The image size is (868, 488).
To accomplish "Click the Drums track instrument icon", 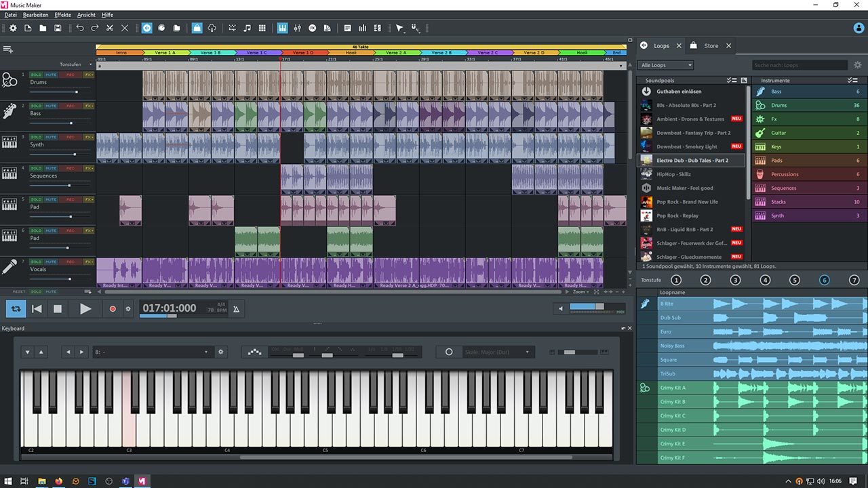I will [x=9, y=81].
